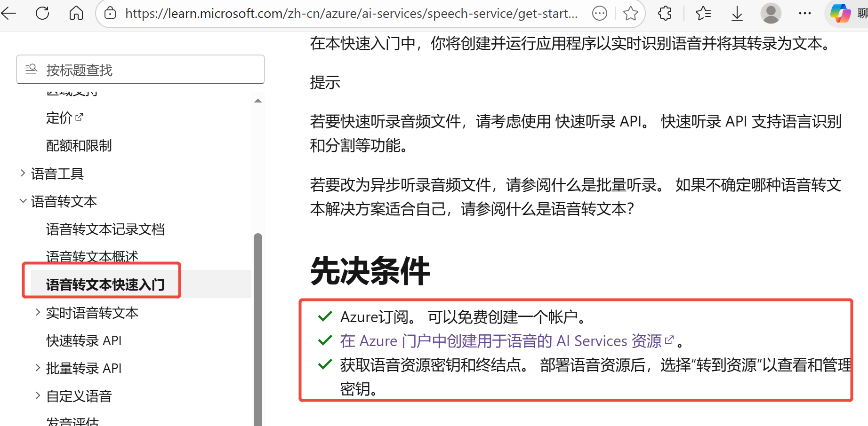Open the browser extensions icon
This screenshot has height=426, width=868.
click(665, 13)
